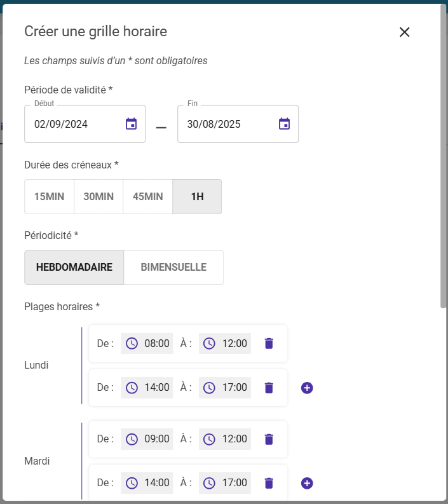Select HEBDOMADAIRE periodicity
This screenshot has height=504, width=448.
(74, 268)
